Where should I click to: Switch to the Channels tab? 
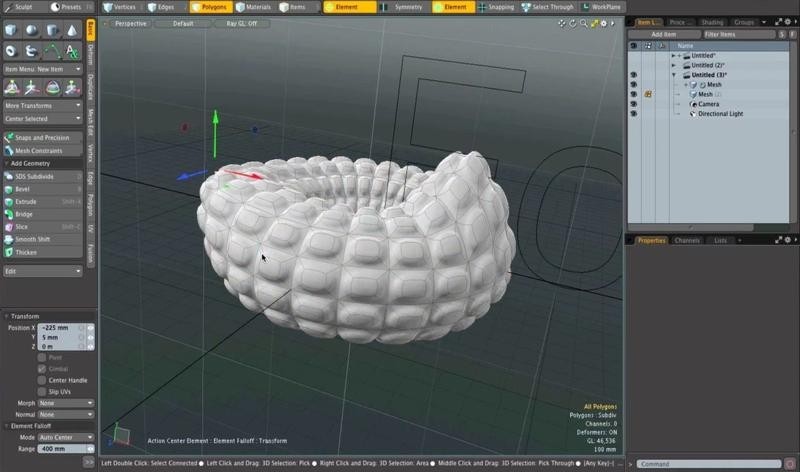tap(687, 240)
